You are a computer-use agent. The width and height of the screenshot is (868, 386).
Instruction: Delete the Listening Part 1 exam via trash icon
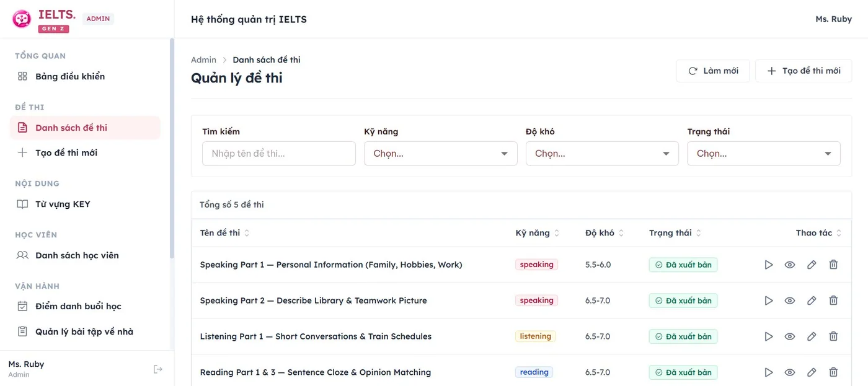(x=833, y=336)
